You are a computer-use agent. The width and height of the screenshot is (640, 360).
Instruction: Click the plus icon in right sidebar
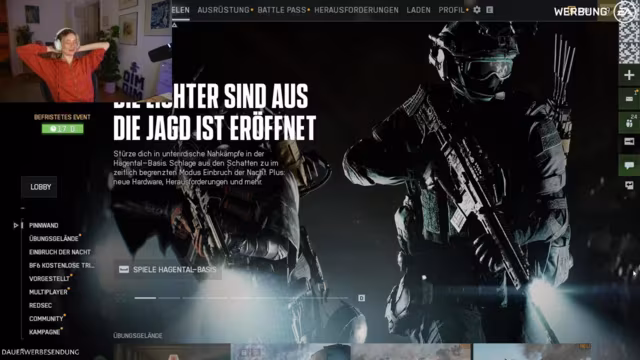click(x=629, y=75)
